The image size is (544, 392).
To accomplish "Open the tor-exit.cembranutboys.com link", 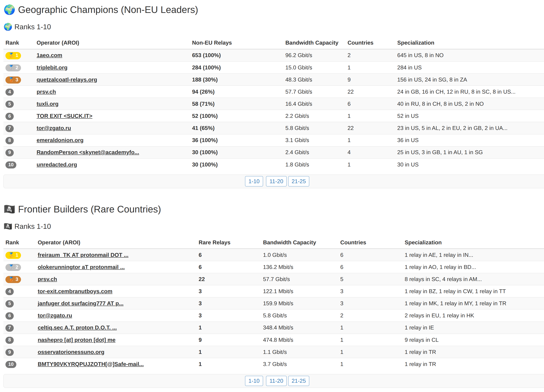I will [75, 292].
